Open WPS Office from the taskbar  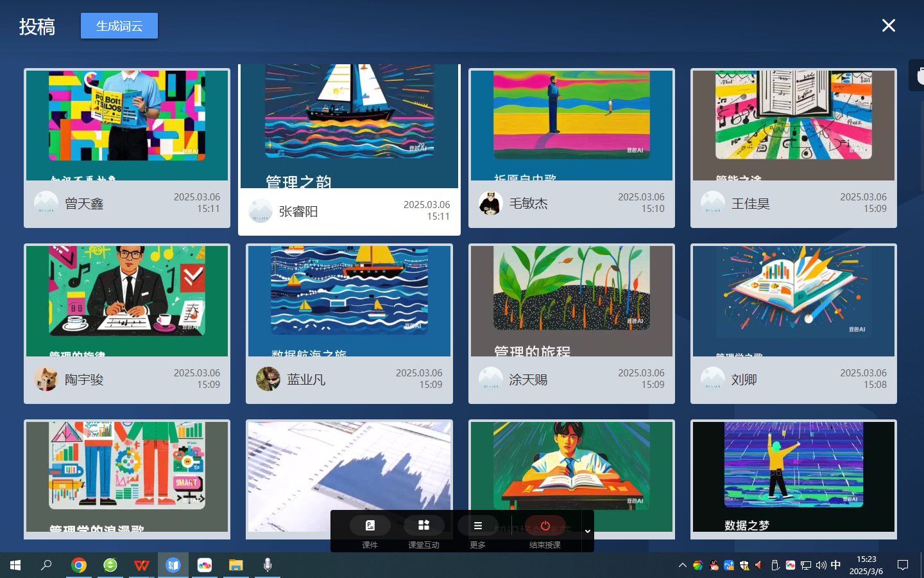(141, 565)
